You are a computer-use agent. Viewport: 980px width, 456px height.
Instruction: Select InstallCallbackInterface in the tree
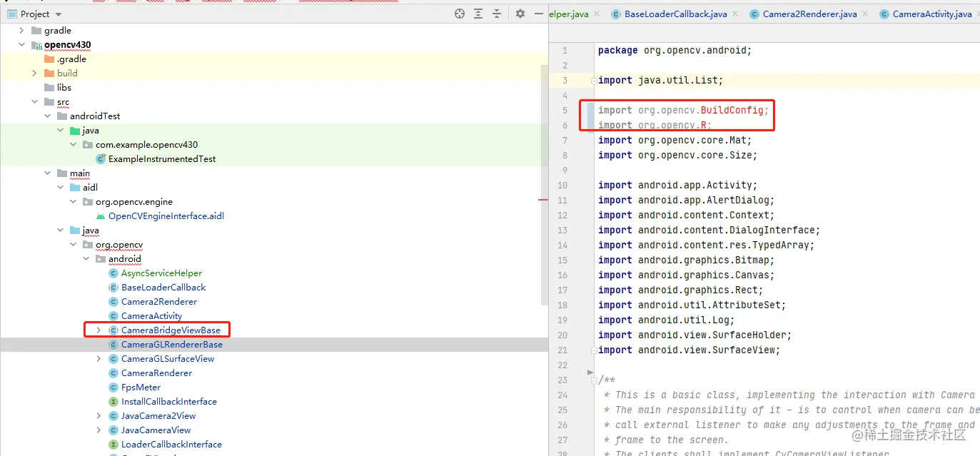pyautogui.click(x=169, y=402)
